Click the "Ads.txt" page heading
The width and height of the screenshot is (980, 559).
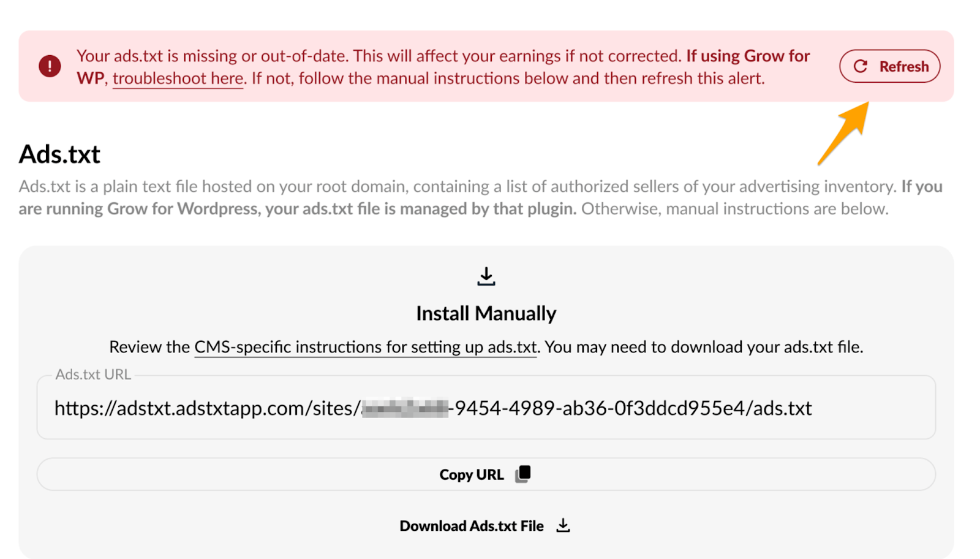click(59, 154)
